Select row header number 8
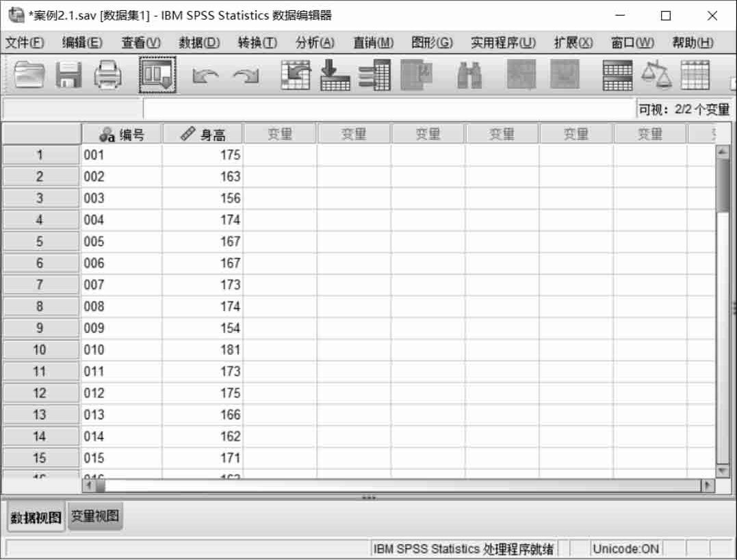This screenshot has width=737, height=560. click(41, 306)
